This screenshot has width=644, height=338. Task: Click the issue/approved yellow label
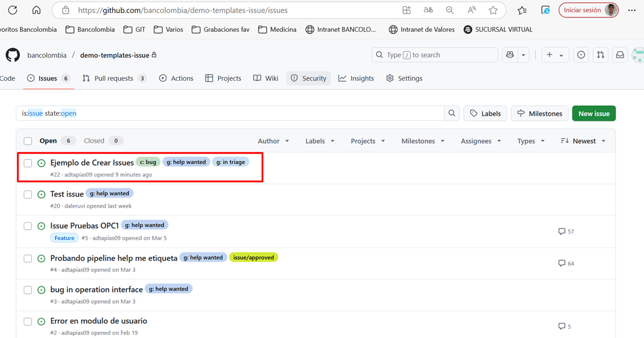(253, 258)
